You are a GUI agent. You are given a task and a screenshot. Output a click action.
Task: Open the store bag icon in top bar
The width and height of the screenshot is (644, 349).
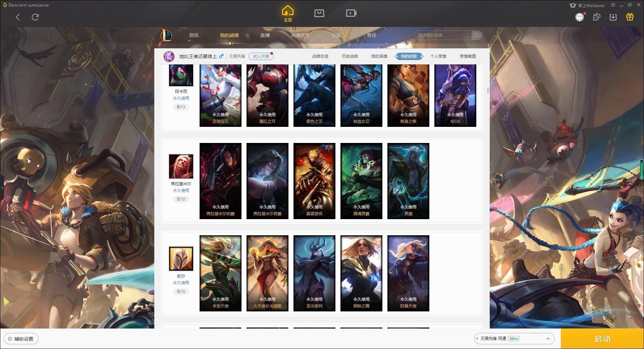pyautogui.click(x=319, y=13)
